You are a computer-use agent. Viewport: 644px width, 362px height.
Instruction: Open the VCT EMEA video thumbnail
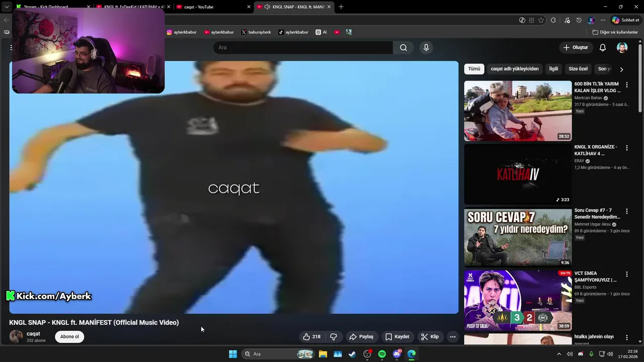click(x=518, y=301)
